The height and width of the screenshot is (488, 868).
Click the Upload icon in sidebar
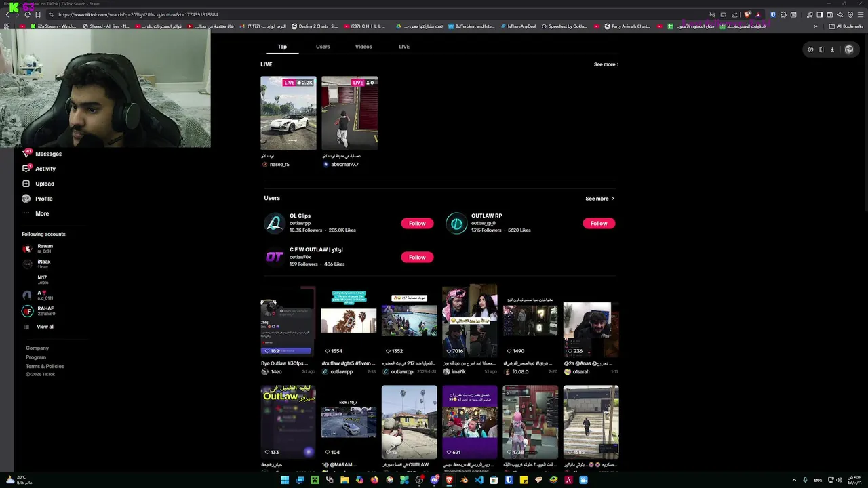[26, 184]
